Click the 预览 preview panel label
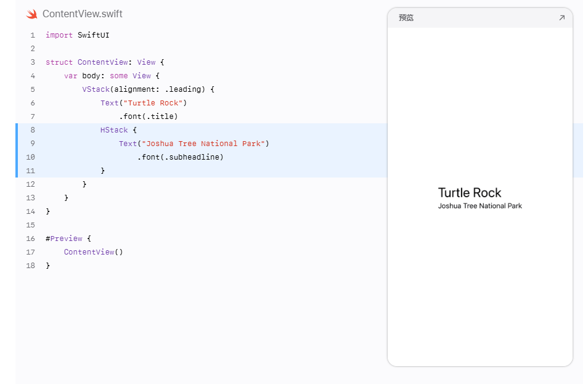 tap(406, 18)
